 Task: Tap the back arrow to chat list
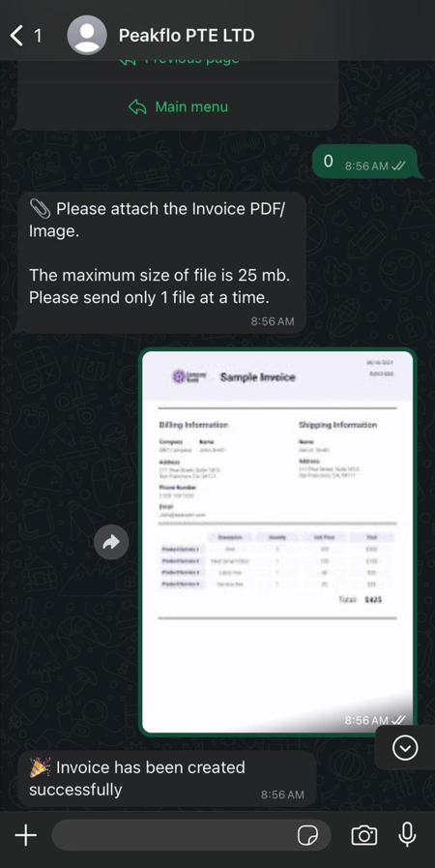16,36
